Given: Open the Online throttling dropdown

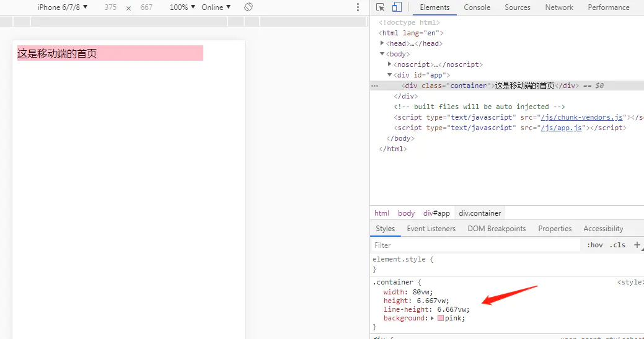Looking at the screenshot, I should coord(216,7).
